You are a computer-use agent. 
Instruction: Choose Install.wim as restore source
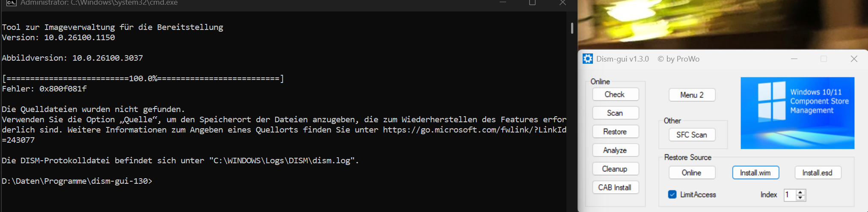click(755, 173)
